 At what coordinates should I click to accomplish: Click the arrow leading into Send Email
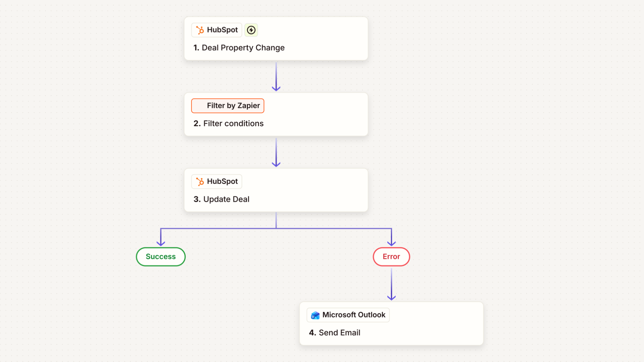(391, 284)
